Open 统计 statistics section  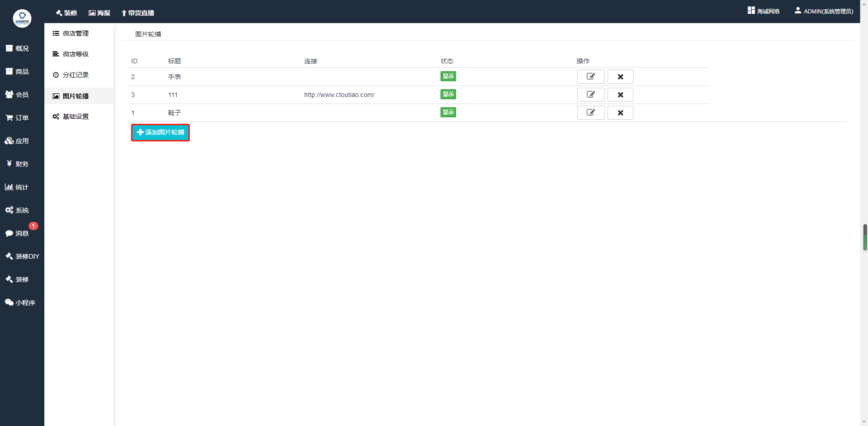(17, 187)
